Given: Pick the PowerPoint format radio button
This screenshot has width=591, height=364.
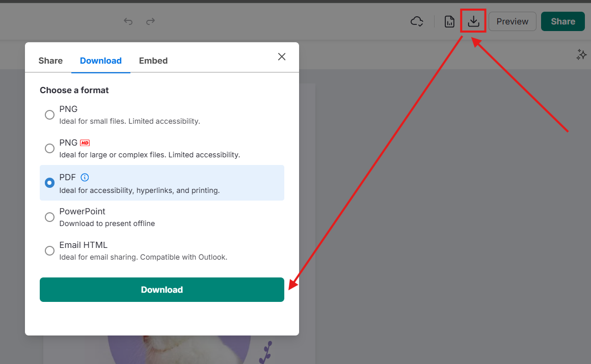Looking at the screenshot, I should 49,217.
